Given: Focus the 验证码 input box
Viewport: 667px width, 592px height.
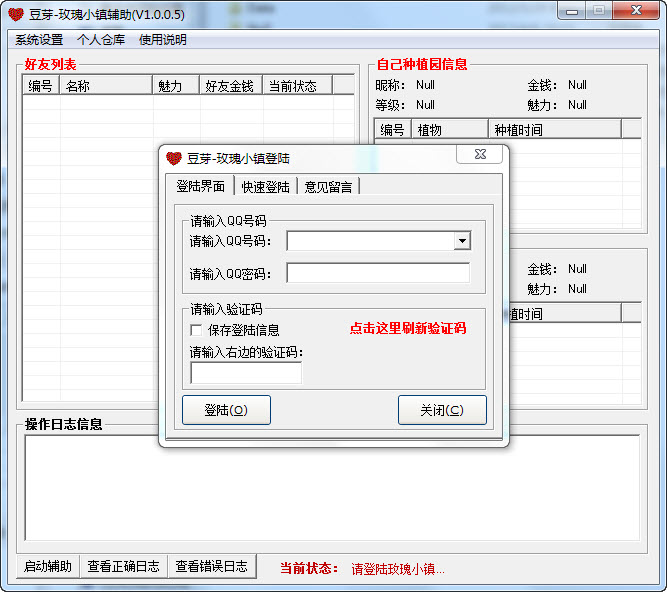Looking at the screenshot, I should 246,373.
